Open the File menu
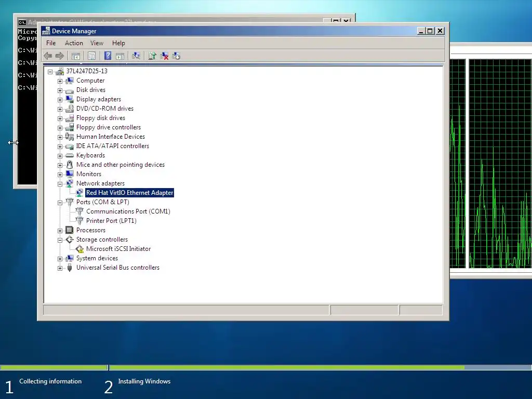This screenshot has height=399, width=532. [x=51, y=43]
